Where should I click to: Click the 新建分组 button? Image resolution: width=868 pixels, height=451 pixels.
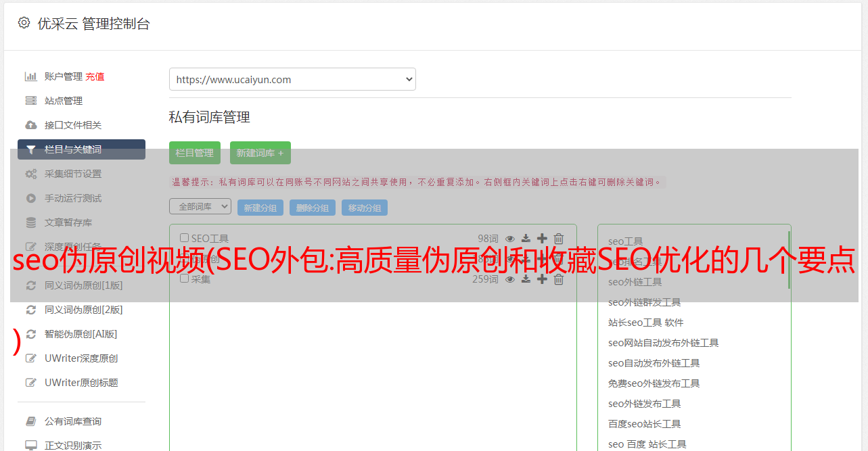click(x=260, y=208)
